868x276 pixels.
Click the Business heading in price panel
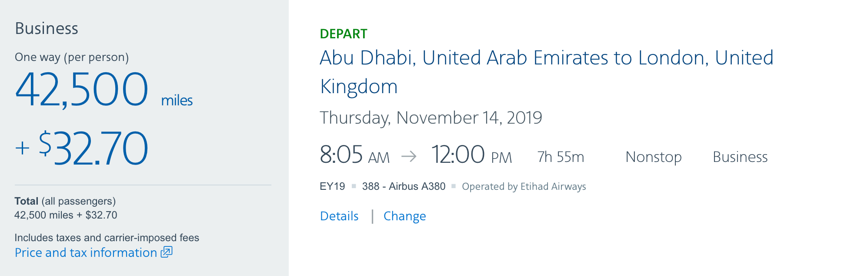pos(47,28)
